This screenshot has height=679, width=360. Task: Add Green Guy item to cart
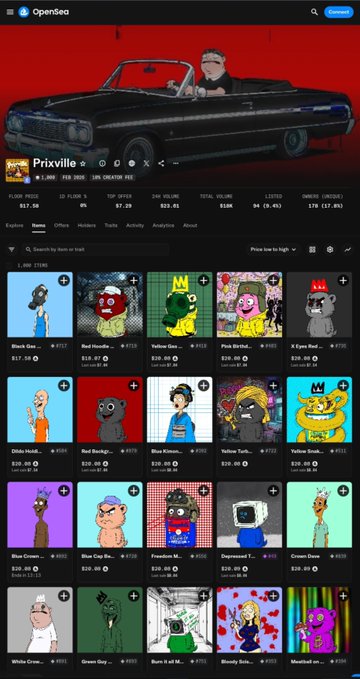pyautogui.click(x=133, y=596)
